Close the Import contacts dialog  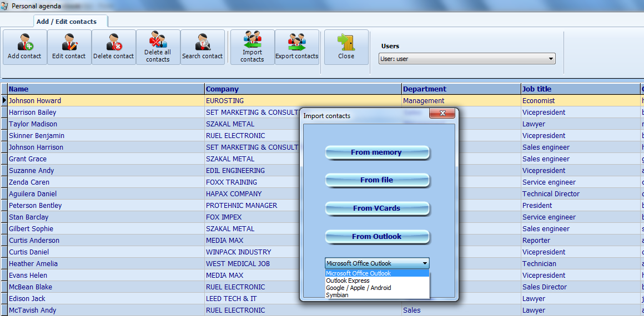point(442,114)
